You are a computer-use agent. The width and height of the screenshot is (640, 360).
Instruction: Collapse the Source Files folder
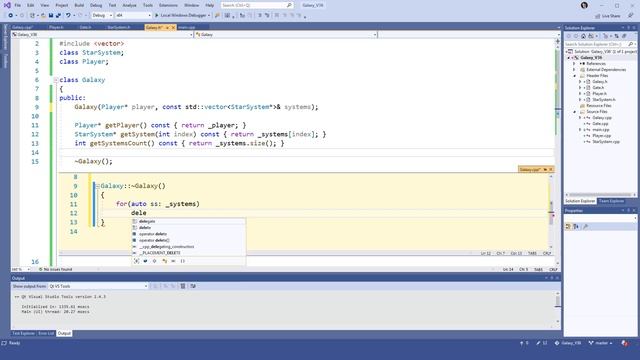coord(575,112)
